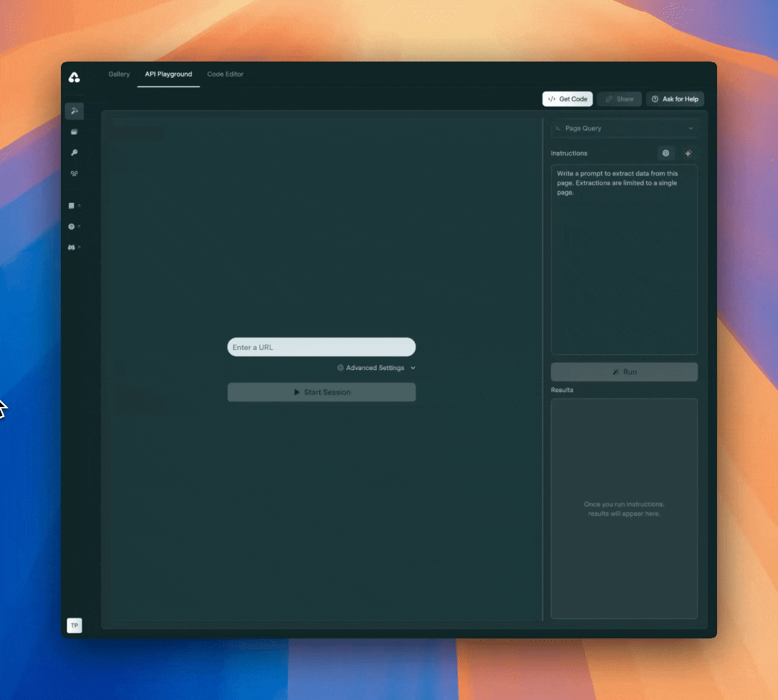
Task: Expand Advanced Settings
Action: [x=376, y=368]
